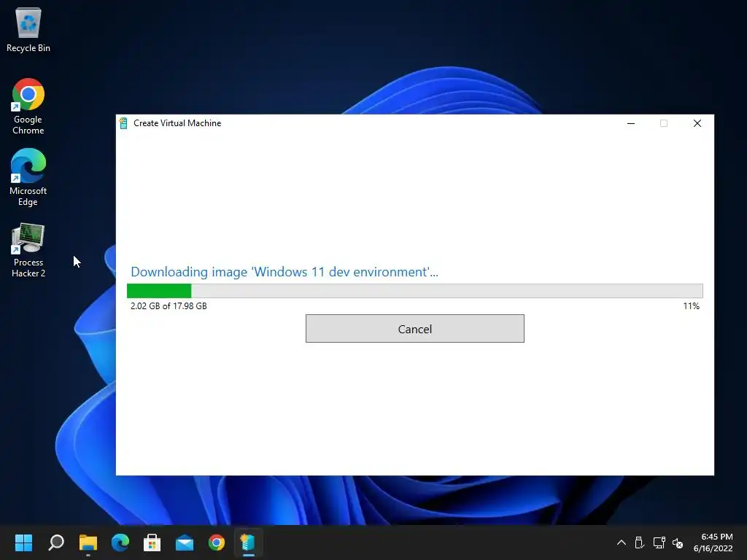Screen dimensions: 747x560
Task: Open Microsoft Store from the taskbar
Action: pos(152,542)
